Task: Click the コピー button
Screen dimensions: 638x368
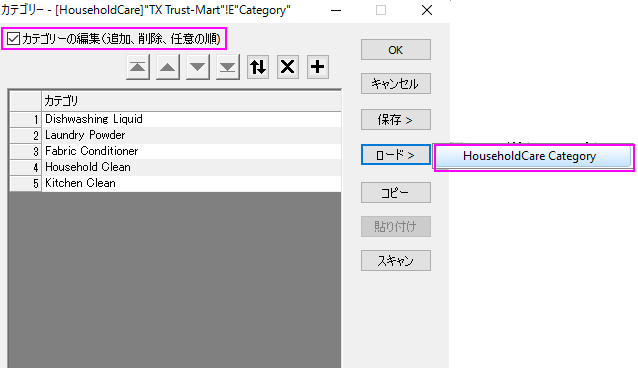Action: pyautogui.click(x=395, y=192)
